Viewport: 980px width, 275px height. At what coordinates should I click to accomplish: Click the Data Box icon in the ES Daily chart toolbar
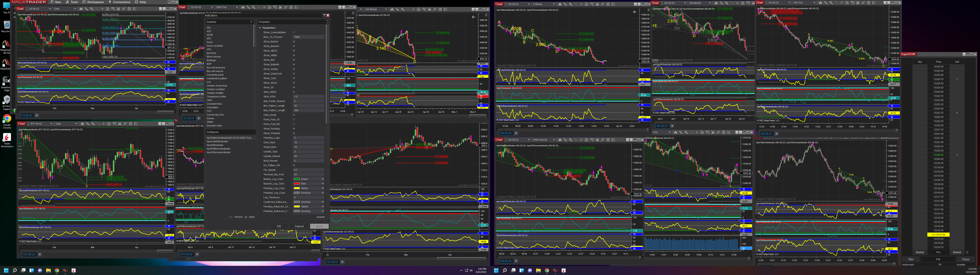pos(108,9)
